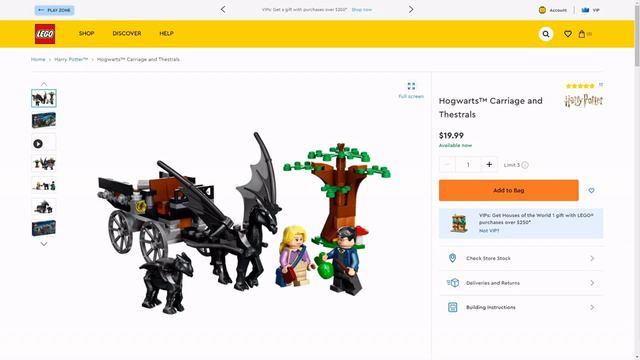Click the $19.99 price text
640x360 pixels.
[451, 136]
